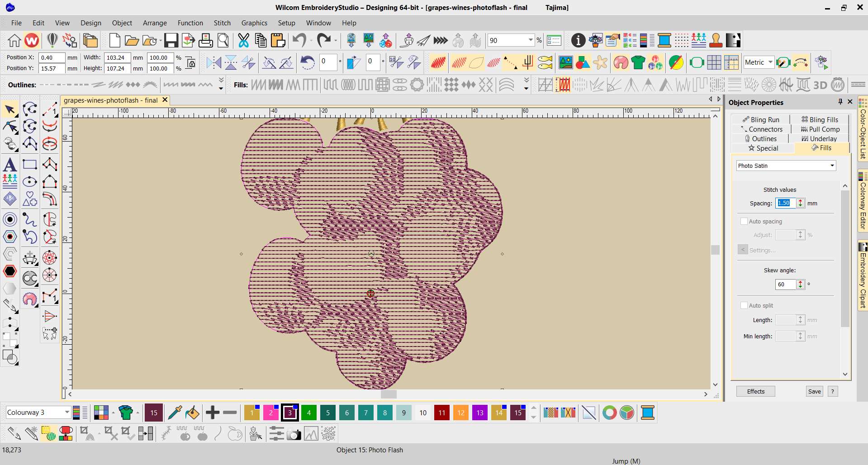Click the Skew angle input field
This screenshot has height=465, width=868.
(785, 284)
